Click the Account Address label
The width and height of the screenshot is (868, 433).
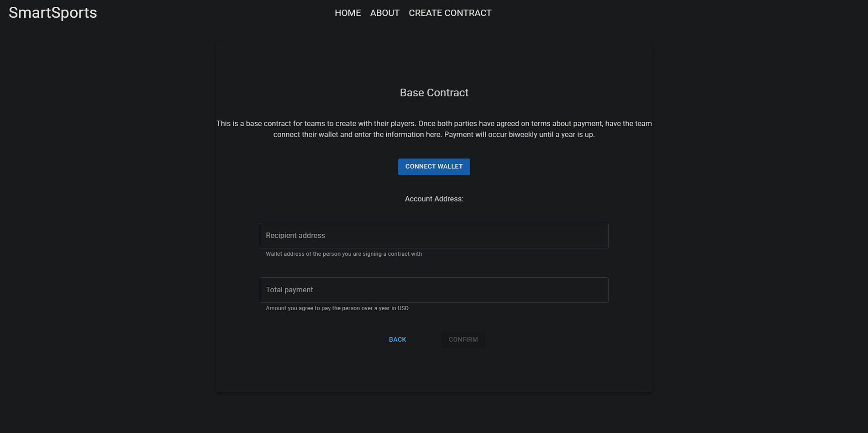click(x=434, y=199)
